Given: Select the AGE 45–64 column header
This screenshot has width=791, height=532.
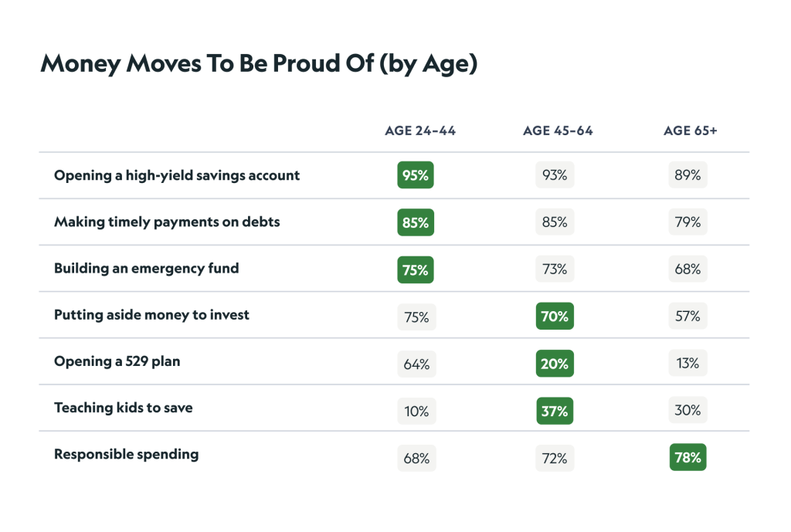Looking at the screenshot, I should point(558,130).
